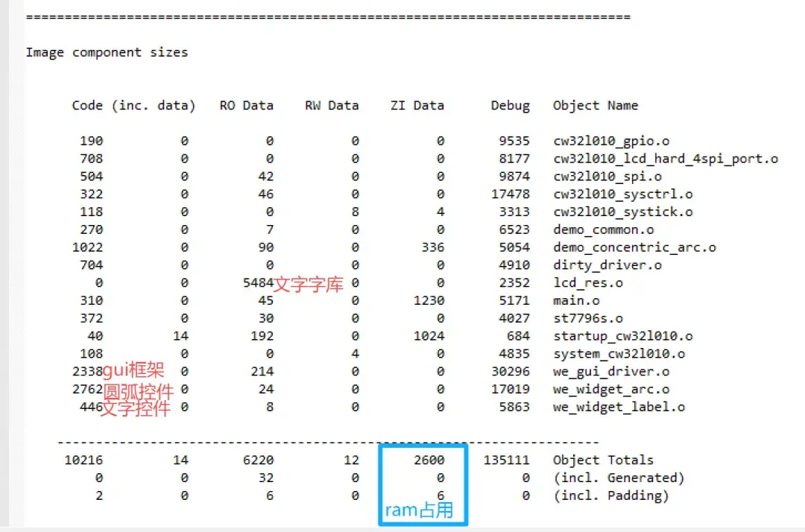The image size is (805, 532).
Task: Click the we_widget_arc.o object name
Action: pos(611,390)
